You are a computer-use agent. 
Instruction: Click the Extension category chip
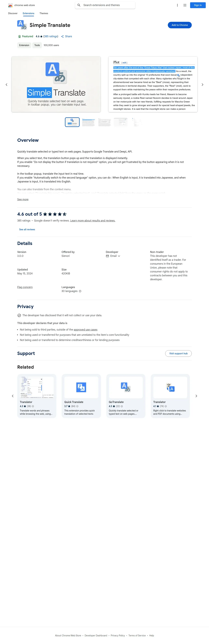click(24, 45)
